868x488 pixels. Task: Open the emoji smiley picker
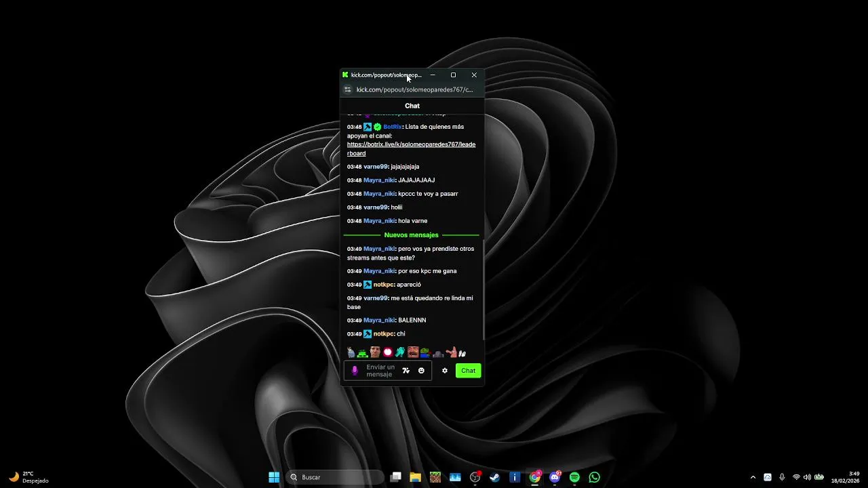coord(421,371)
